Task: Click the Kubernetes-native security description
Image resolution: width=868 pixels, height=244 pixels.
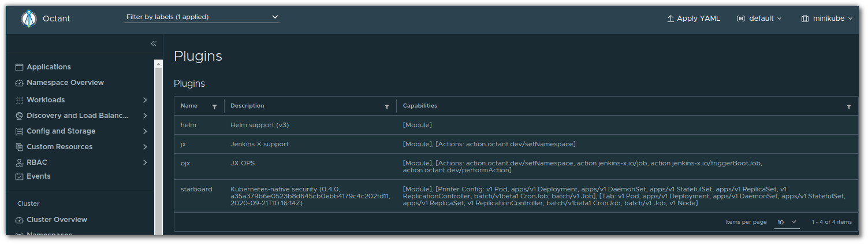Action: coord(310,196)
